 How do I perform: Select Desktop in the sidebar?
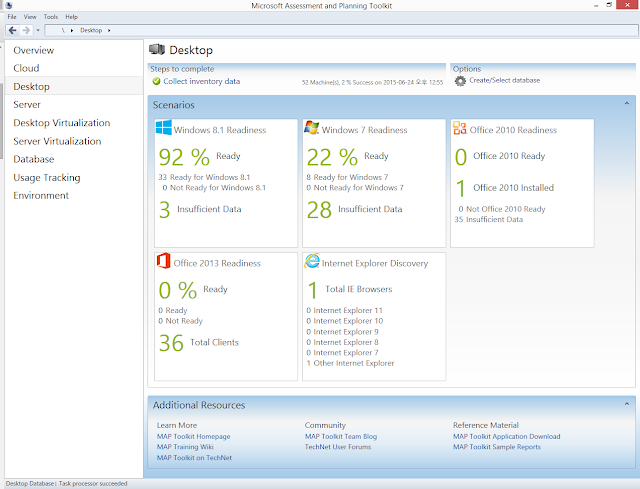[74, 87]
